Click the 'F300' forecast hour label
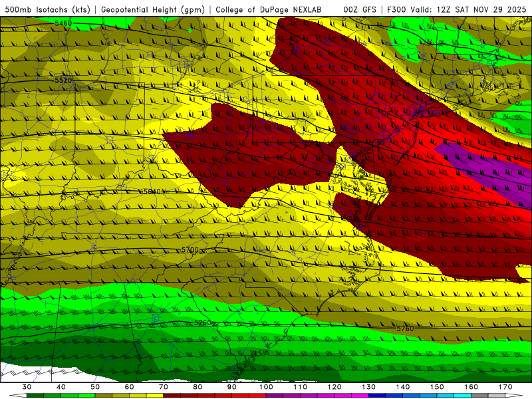The width and height of the screenshot is (532, 399). click(396, 9)
